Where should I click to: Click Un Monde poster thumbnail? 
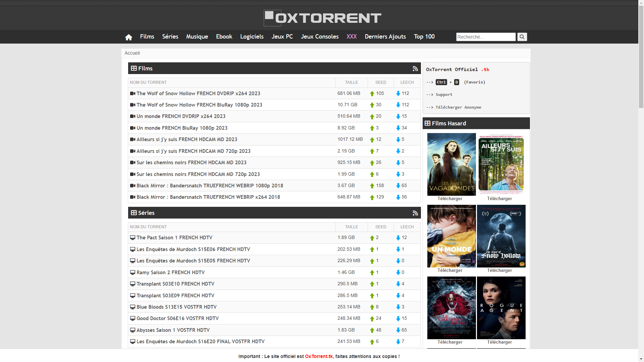451,236
